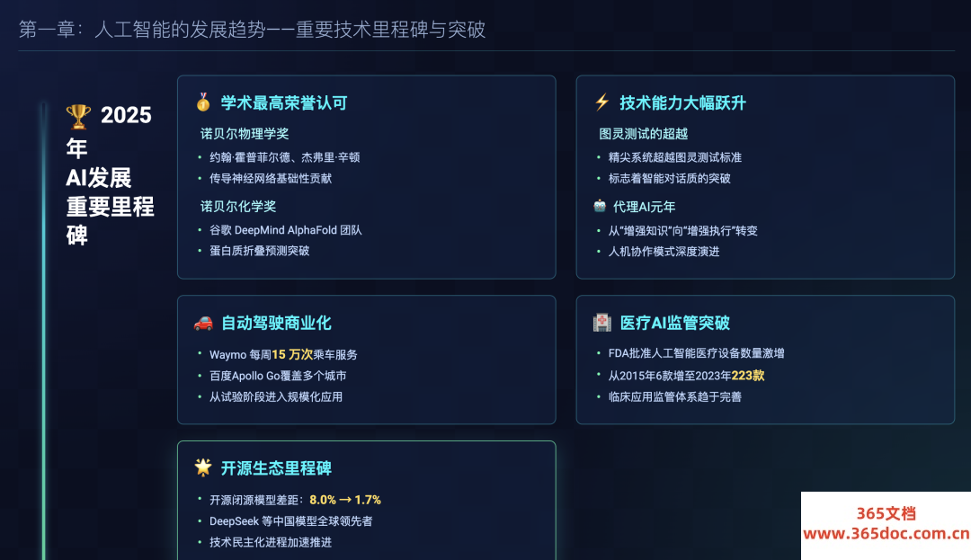The height and width of the screenshot is (560, 971).
Task: Click the highlighted 223款 figure
Action: [x=748, y=376]
